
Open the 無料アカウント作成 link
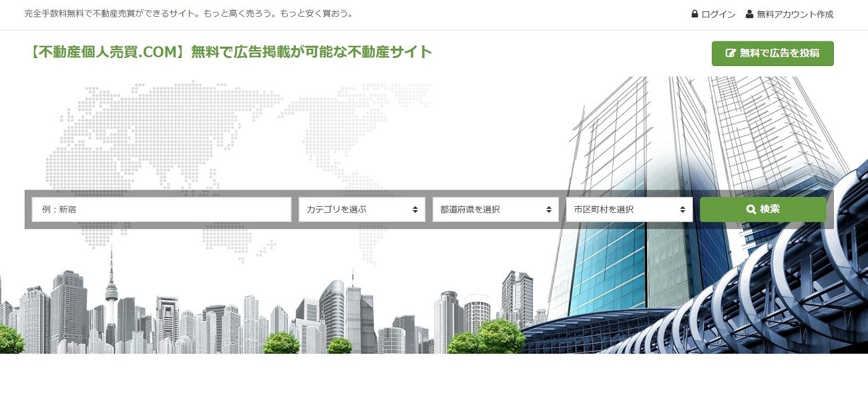coord(795,14)
